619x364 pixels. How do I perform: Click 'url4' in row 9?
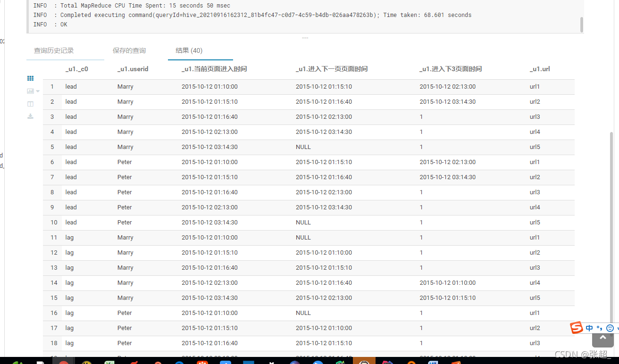pyautogui.click(x=535, y=207)
